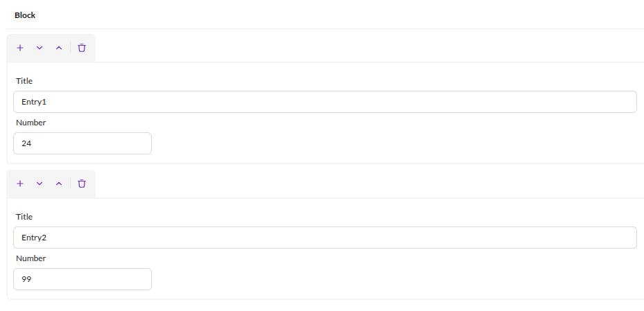
Task: Delete the Entry1 block with trash icon
Action: 82,48
